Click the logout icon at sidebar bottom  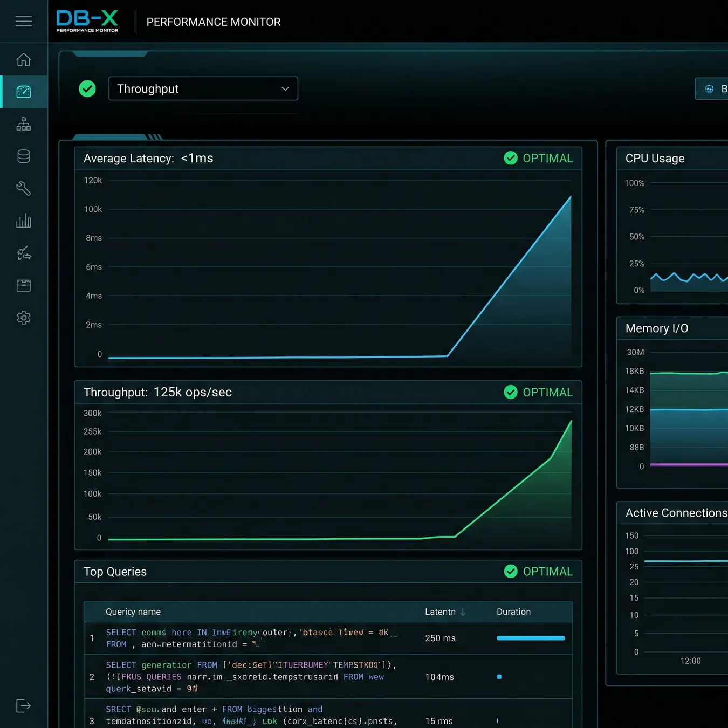[x=24, y=706]
